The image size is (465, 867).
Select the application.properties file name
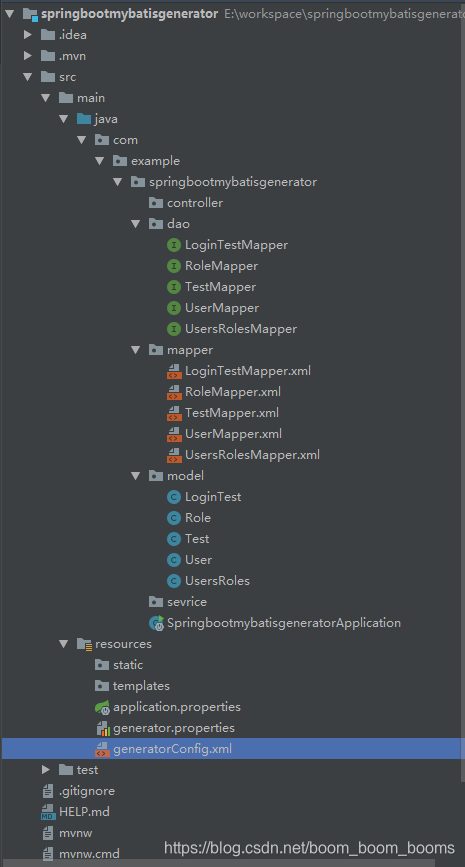(177, 707)
